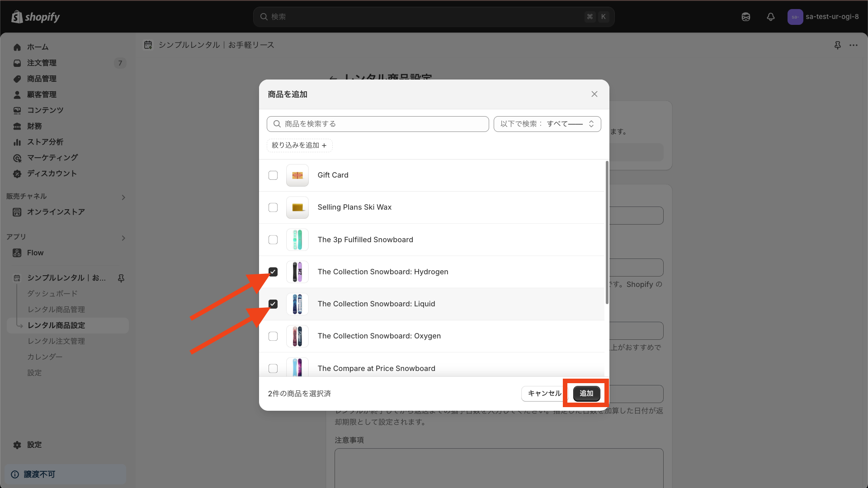Click the product list scrollbar
This screenshot has width=868, height=488.
tap(607, 233)
